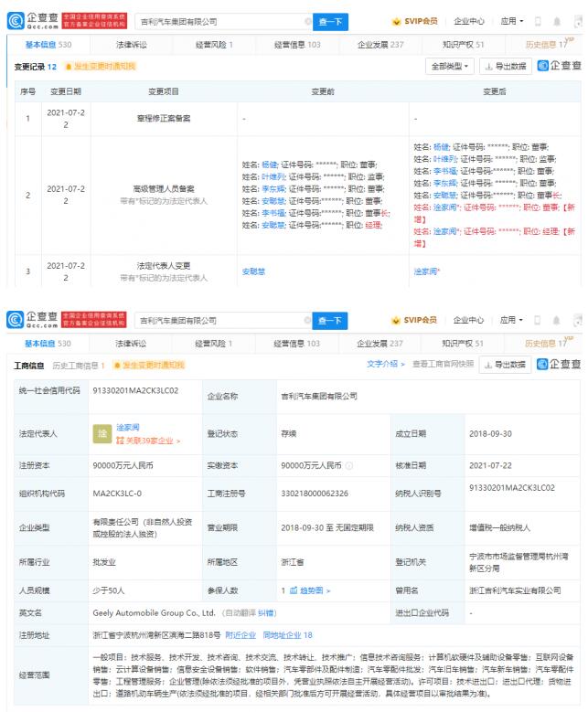Click 组织机构代码 value MA2CK3LC-0
This screenshot has width=588, height=712.
pos(117,494)
